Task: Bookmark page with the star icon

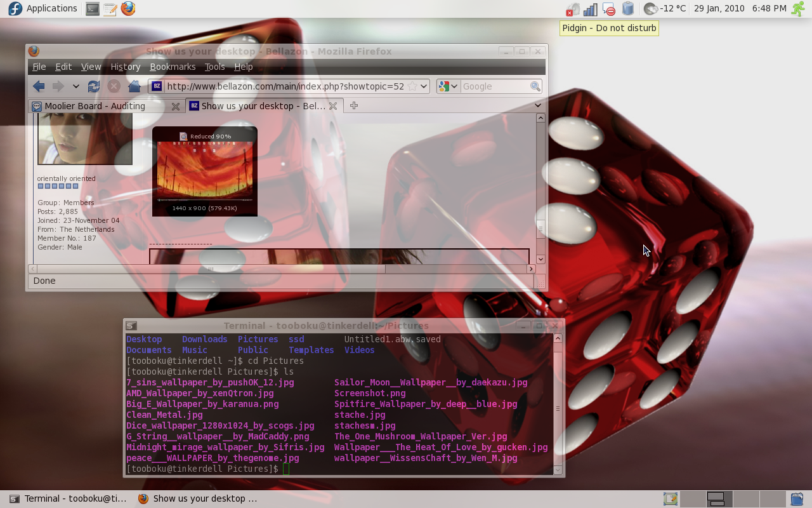Action: point(412,86)
